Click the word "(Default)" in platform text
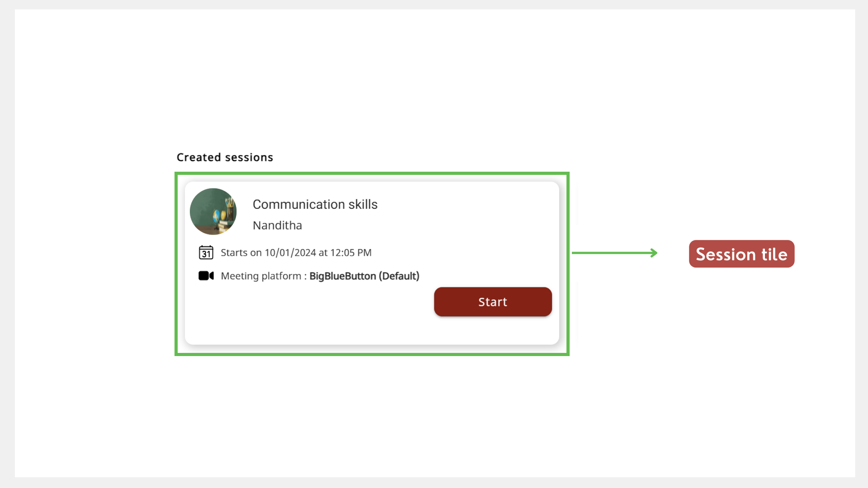868x488 pixels. pos(399,276)
